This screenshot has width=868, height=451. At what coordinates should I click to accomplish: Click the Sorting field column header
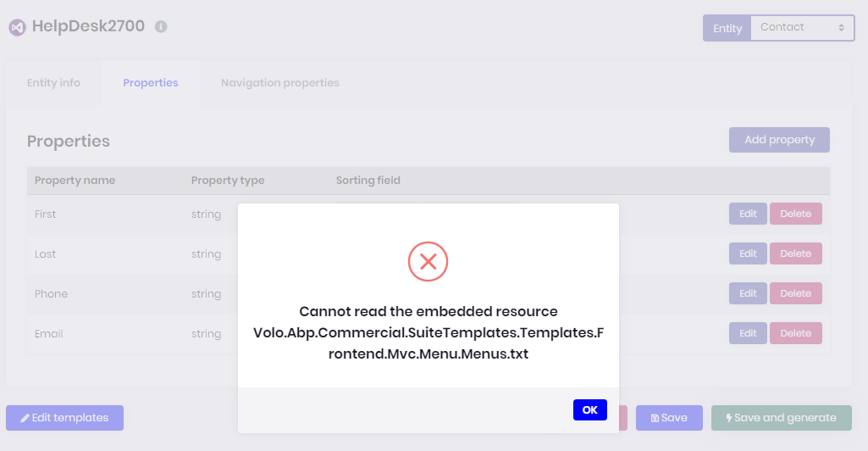click(368, 181)
